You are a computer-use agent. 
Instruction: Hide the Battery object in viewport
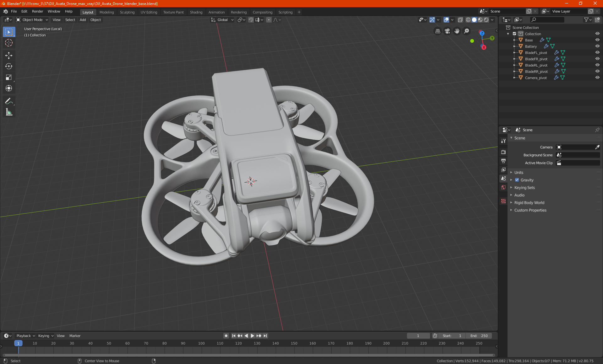pyautogui.click(x=597, y=46)
